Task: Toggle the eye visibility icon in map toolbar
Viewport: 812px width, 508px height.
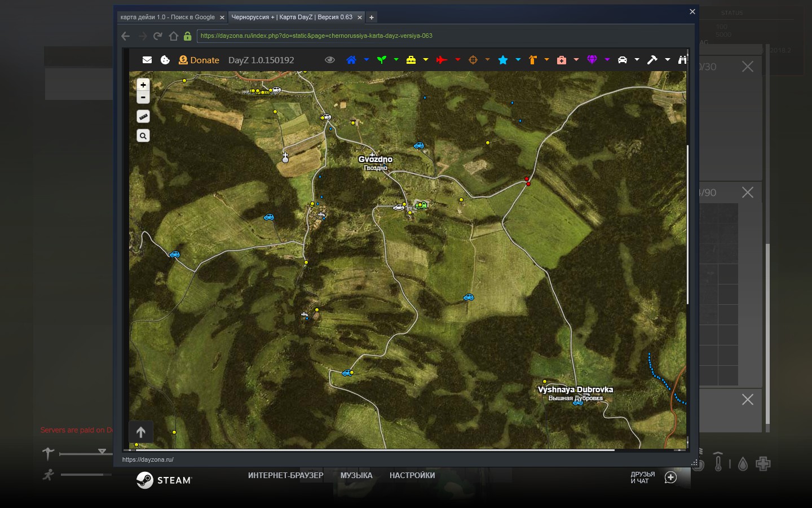Action: pos(330,60)
